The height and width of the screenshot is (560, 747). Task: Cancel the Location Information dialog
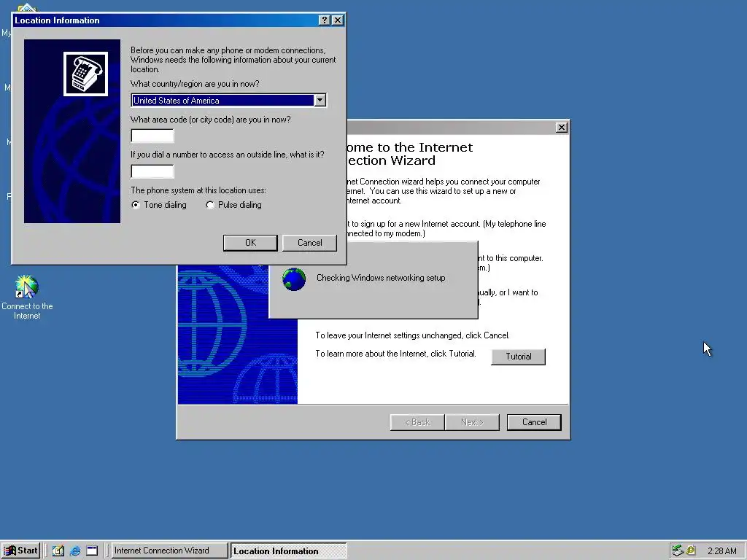309,243
